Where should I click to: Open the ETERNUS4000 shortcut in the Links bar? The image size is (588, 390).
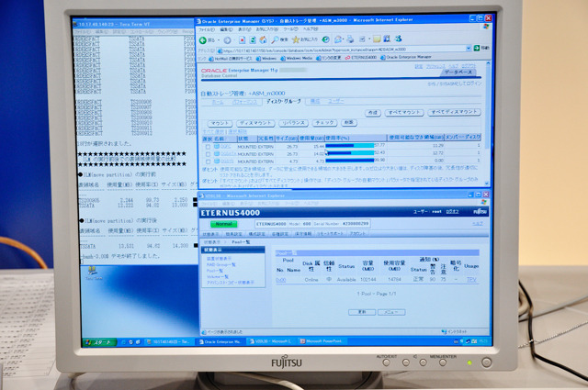[x=361, y=58]
